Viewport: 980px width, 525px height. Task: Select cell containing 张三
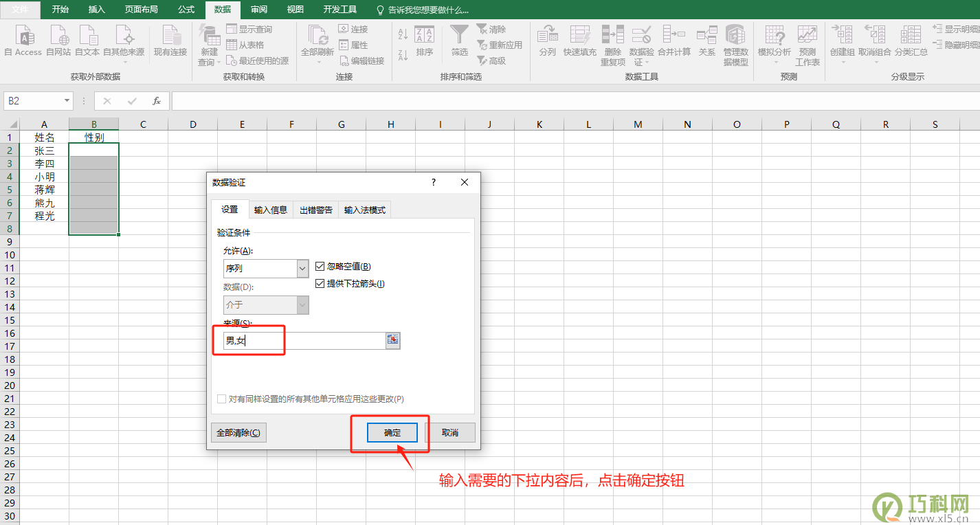click(x=45, y=150)
